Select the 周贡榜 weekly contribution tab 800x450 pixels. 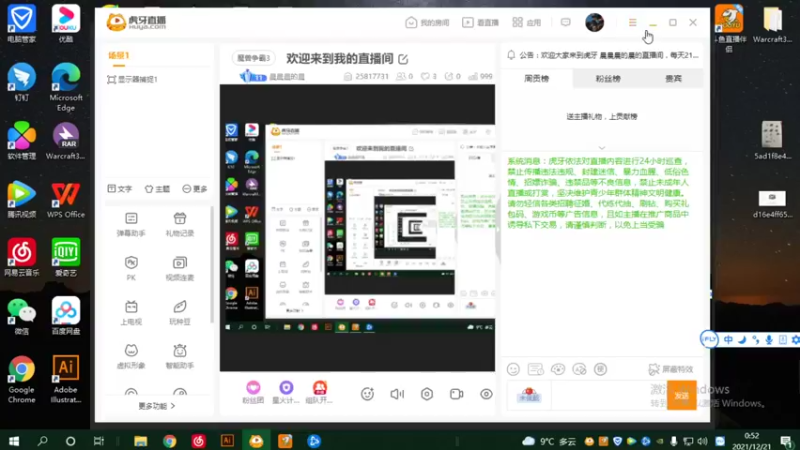537,79
